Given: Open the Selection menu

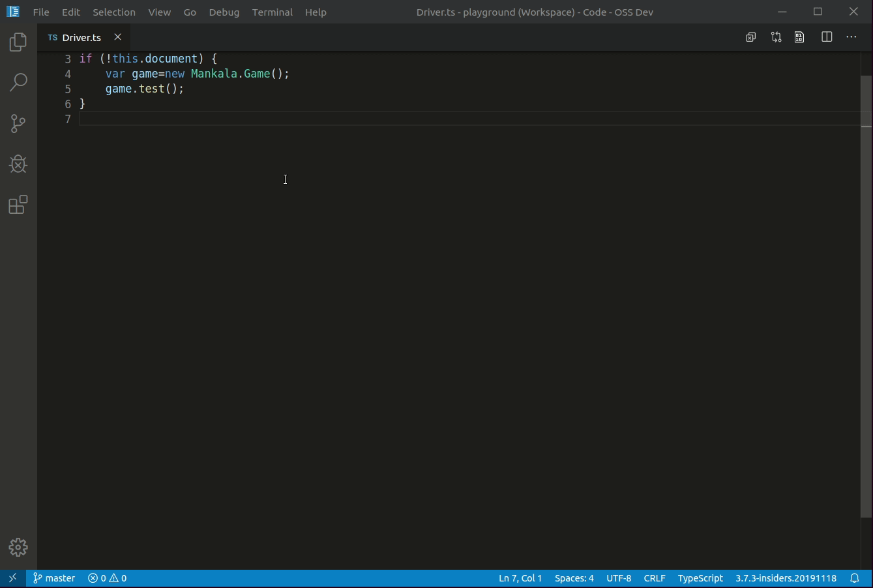Looking at the screenshot, I should pyautogui.click(x=114, y=12).
